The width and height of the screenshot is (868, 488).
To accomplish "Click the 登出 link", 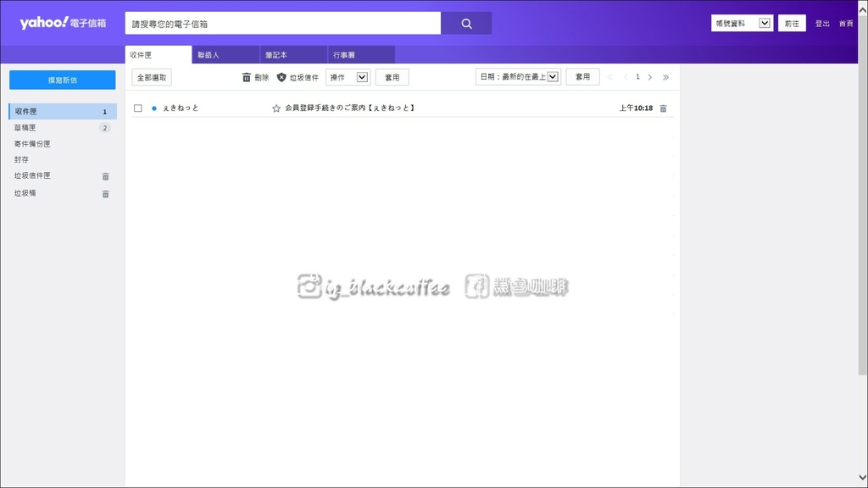I will 821,23.
